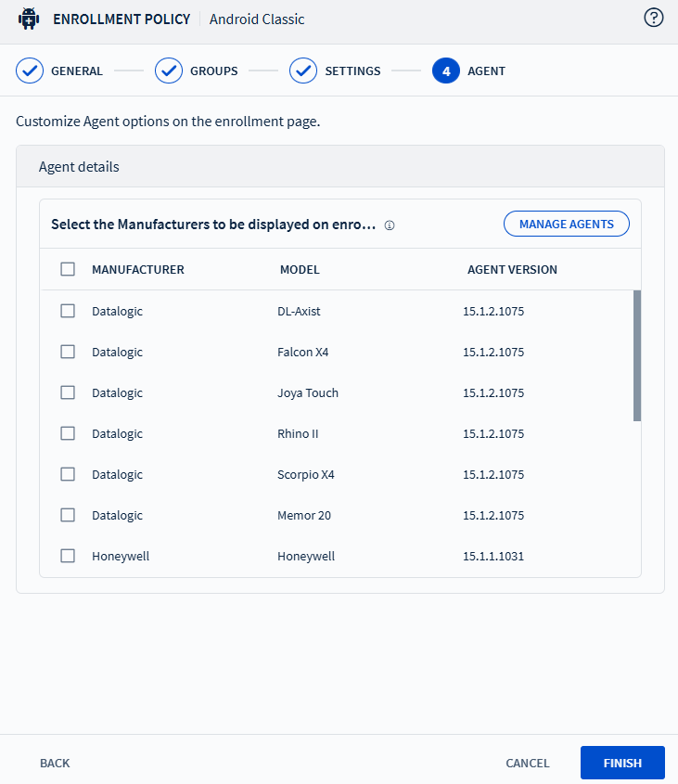Viewport: 678px width, 784px height.
Task: Sort by the Agent Version column header
Action: pos(512,270)
